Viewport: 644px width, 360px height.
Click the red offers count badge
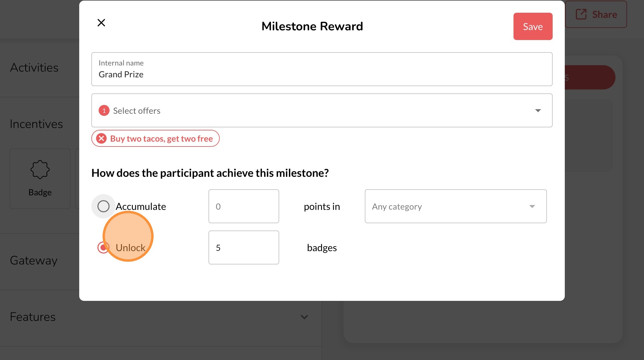tap(104, 111)
